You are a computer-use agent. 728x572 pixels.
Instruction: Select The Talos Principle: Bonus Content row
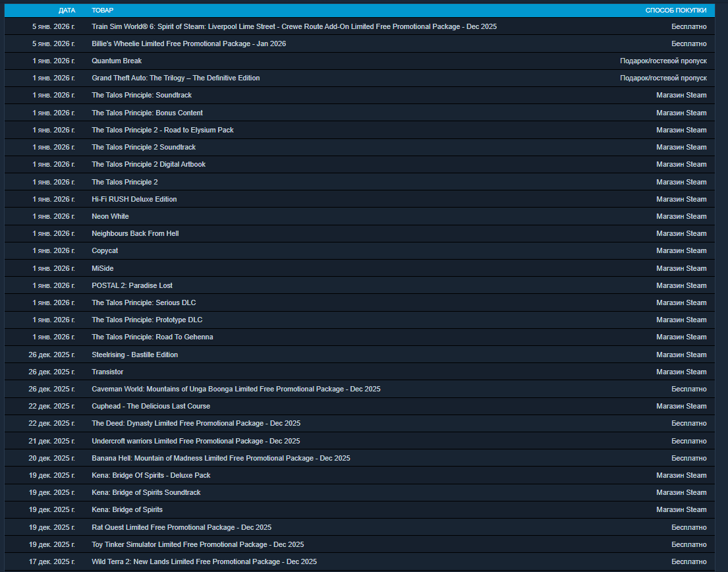(x=360, y=113)
